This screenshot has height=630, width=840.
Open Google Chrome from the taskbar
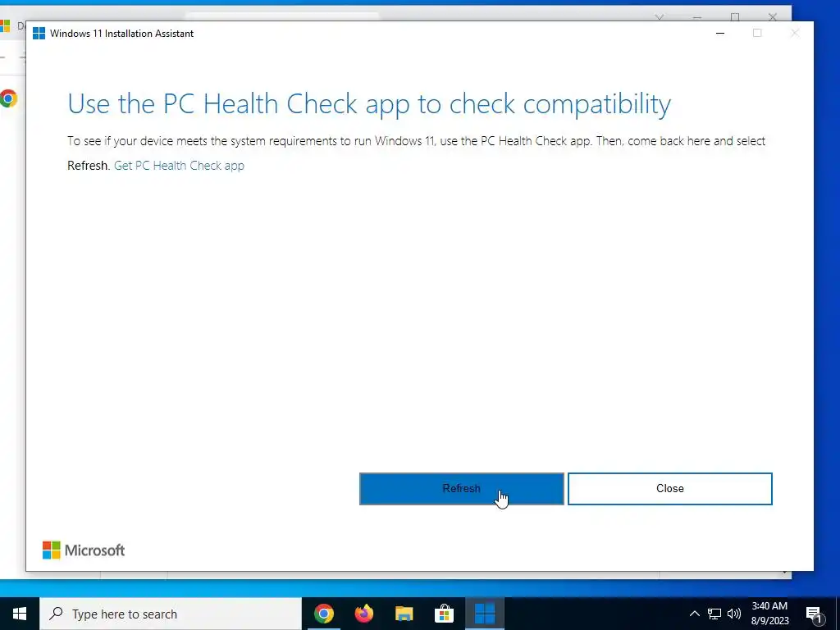pyautogui.click(x=323, y=614)
